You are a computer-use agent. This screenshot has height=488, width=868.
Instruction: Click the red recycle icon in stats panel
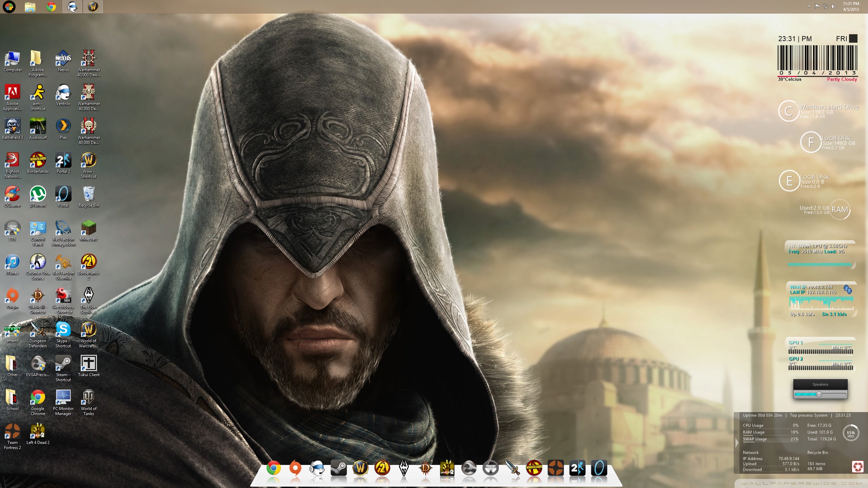(858, 467)
